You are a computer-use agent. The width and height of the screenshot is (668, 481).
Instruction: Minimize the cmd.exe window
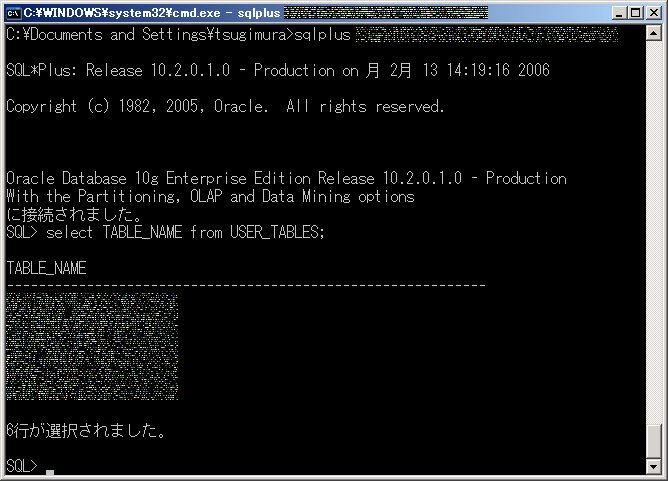click(x=620, y=13)
